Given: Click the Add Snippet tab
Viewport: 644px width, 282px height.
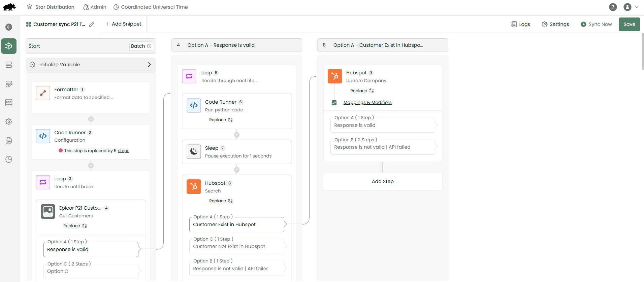Looking at the screenshot, I should pos(124,24).
